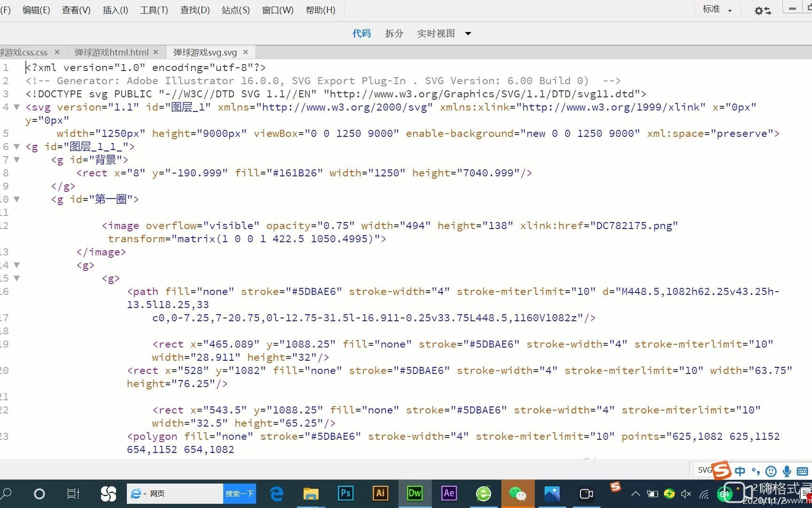Open the Wi-Fi network tray icon
The width and height of the screenshot is (812, 508).
tap(704, 494)
